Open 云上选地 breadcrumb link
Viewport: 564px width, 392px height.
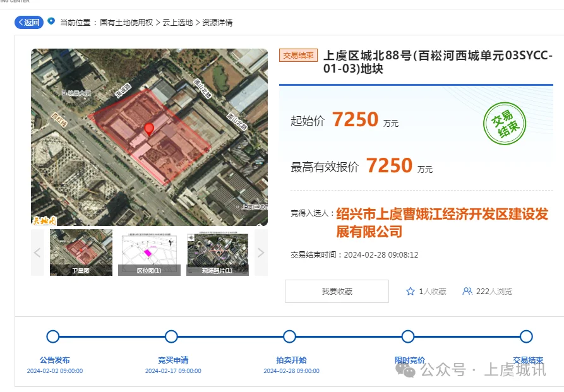[x=177, y=23]
